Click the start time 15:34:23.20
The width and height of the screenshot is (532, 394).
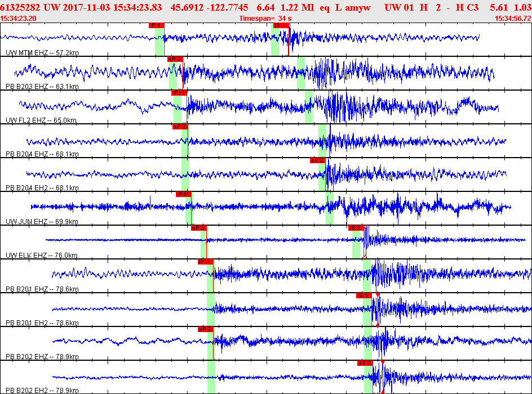point(19,19)
